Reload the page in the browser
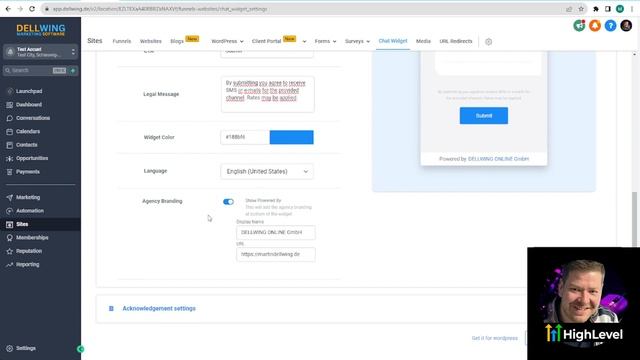 [x=32, y=9]
